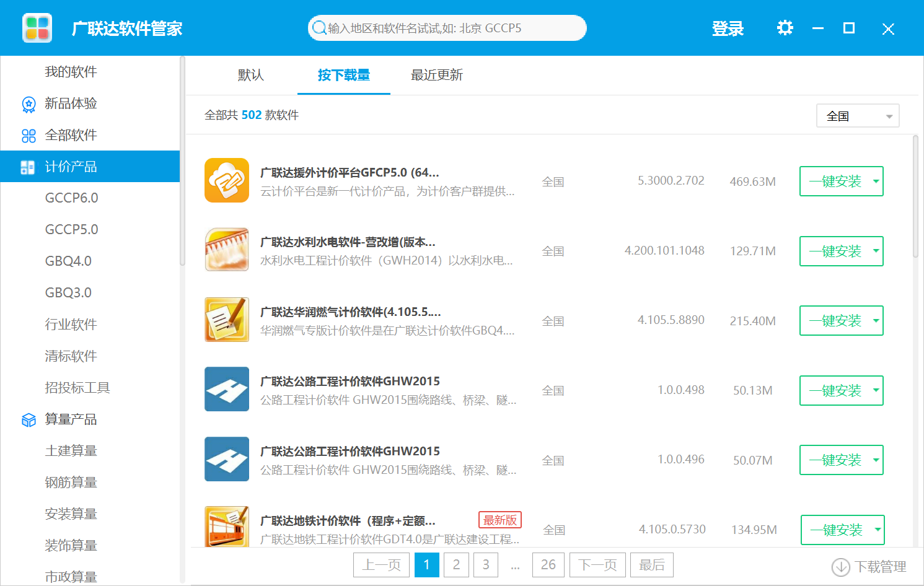Click the 新品体验 badge icon
Screen dimensions: 924x586
29,104
